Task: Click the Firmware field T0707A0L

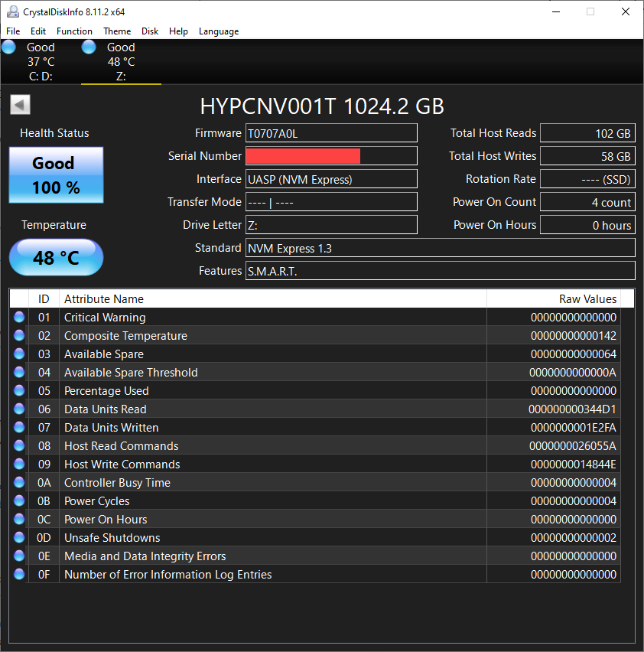Action: pos(331,133)
